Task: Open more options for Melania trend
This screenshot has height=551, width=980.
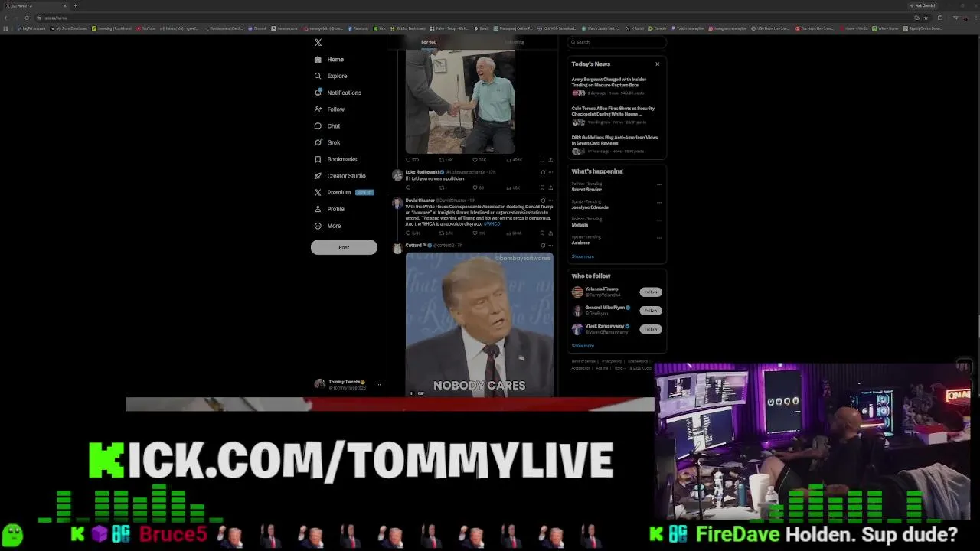Action: tap(659, 220)
